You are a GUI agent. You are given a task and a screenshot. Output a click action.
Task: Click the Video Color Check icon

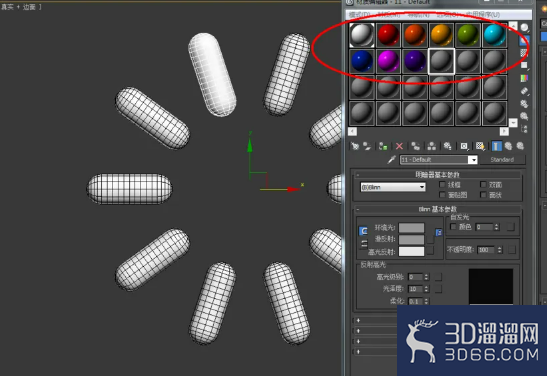(x=524, y=78)
